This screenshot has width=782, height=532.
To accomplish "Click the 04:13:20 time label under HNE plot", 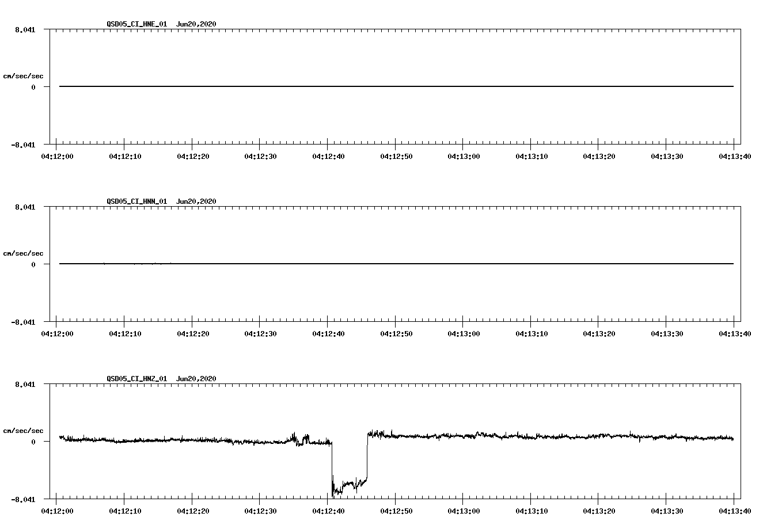I will tap(598, 156).
